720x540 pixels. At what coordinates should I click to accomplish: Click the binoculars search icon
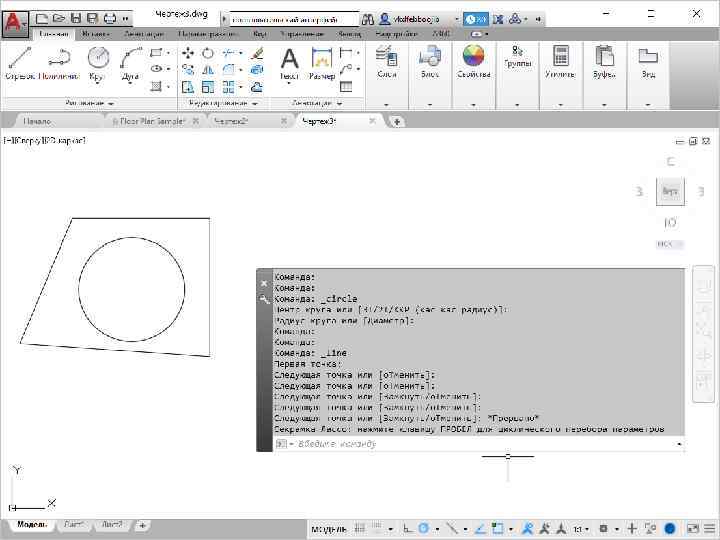tap(367, 19)
